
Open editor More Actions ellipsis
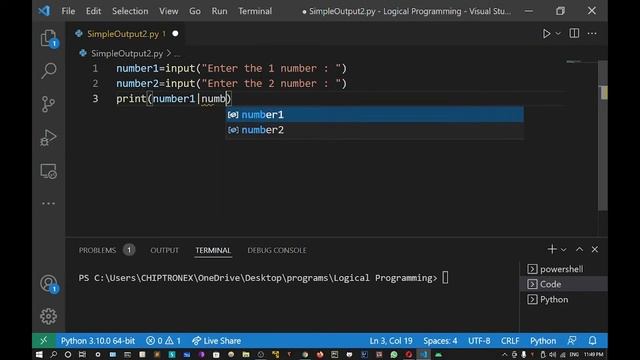coord(592,33)
